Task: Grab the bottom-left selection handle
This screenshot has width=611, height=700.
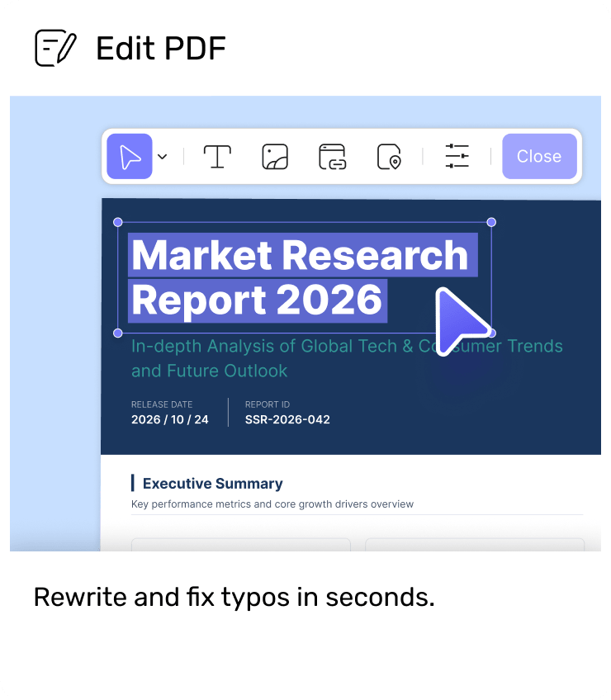Action: point(118,333)
